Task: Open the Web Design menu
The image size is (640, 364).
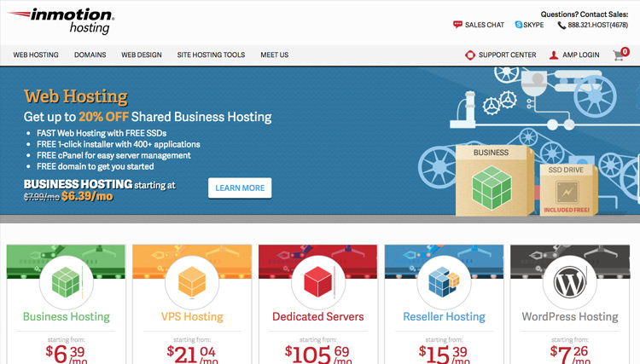Action: pos(141,55)
